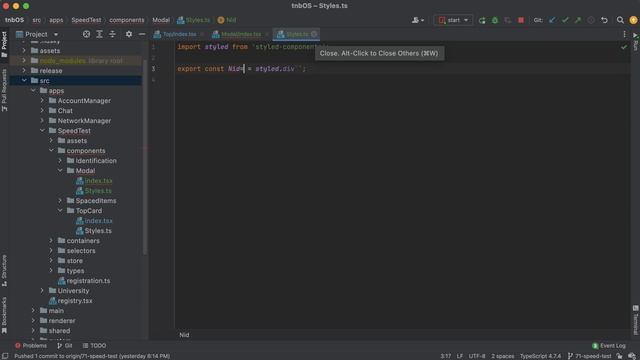Image resolution: width=640 pixels, height=360 pixels.
Task: Click SpeedTest breadcrumb in navigation bar
Action: [x=86, y=20]
